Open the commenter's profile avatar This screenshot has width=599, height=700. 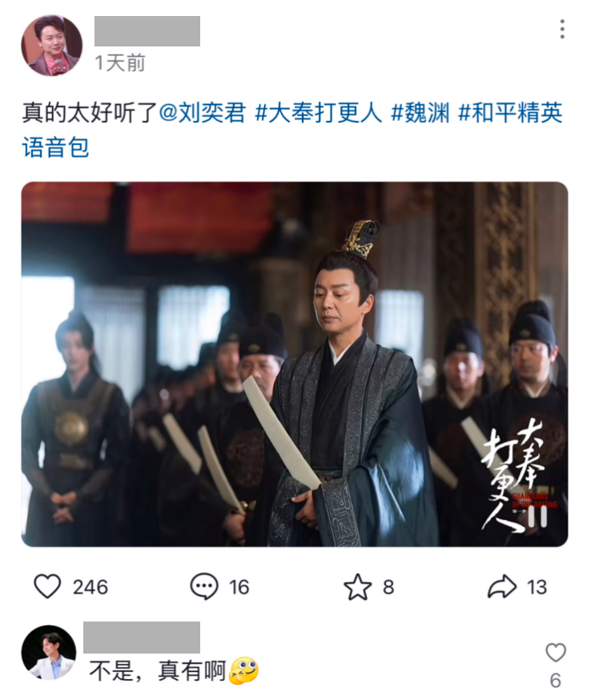(x=49, y=652)
